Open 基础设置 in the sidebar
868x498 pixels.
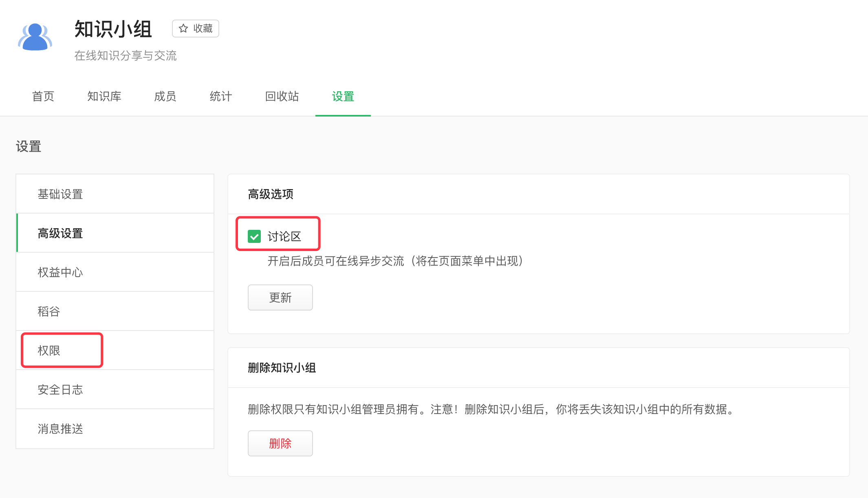60,194
